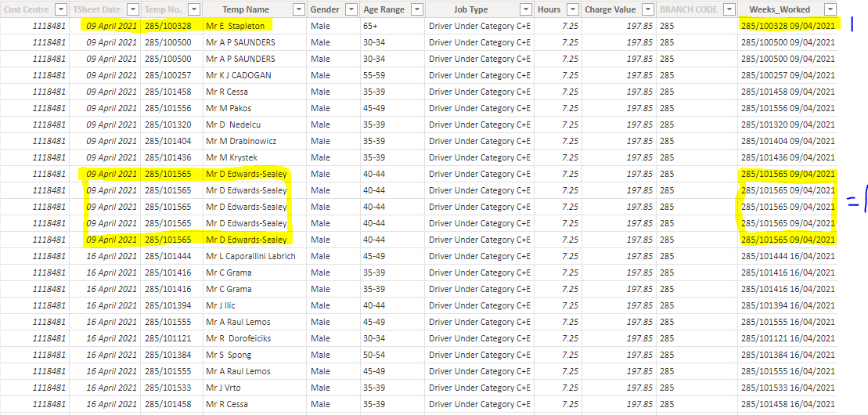Select the BRANCH CODE column header
This screenshot has width=868, height=415.
click(689, 9)
